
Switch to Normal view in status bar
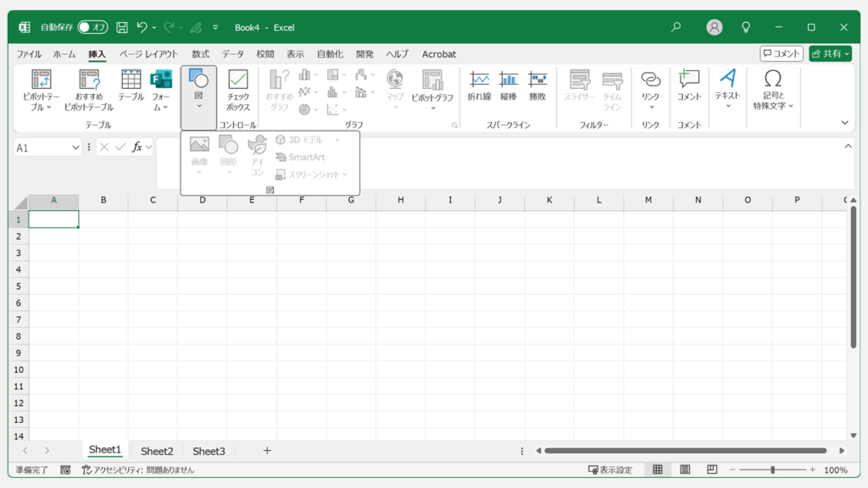(657, 469)
